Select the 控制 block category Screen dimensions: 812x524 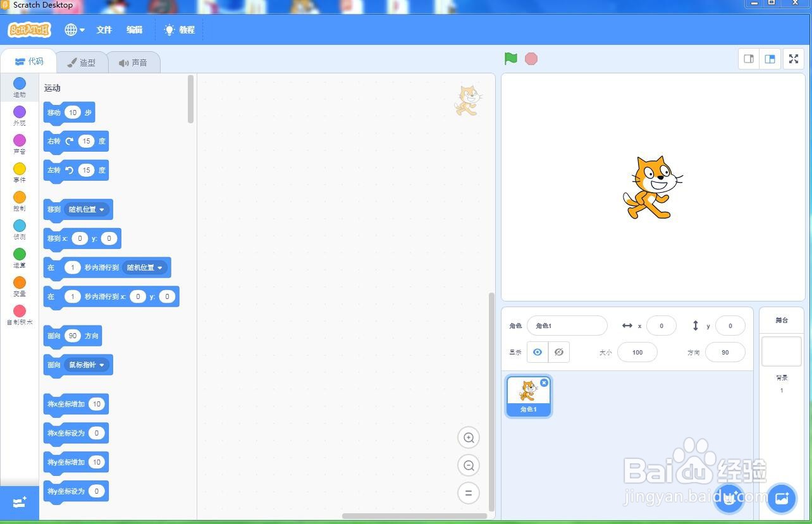tap(20, 201)
